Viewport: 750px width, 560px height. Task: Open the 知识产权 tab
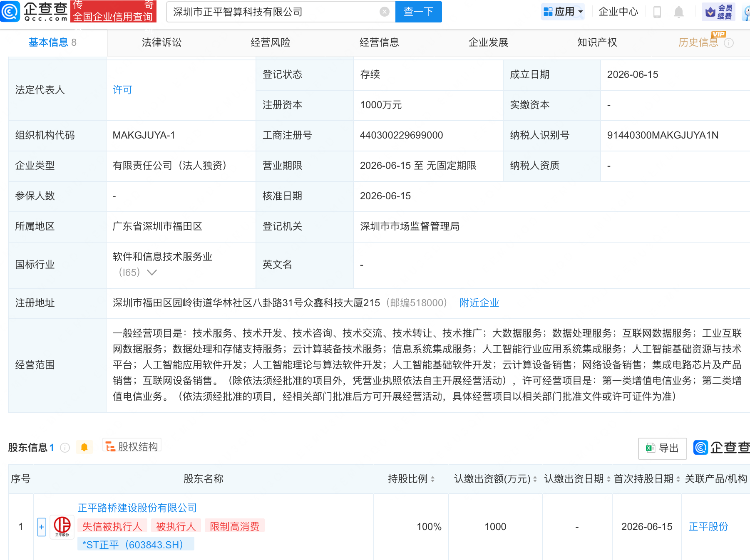597,42
